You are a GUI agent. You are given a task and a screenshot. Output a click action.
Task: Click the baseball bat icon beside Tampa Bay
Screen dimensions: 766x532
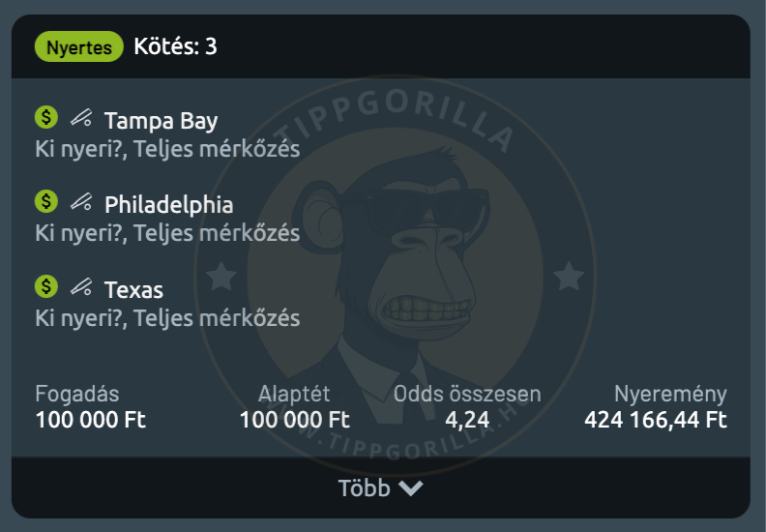[x=81, y=119]
